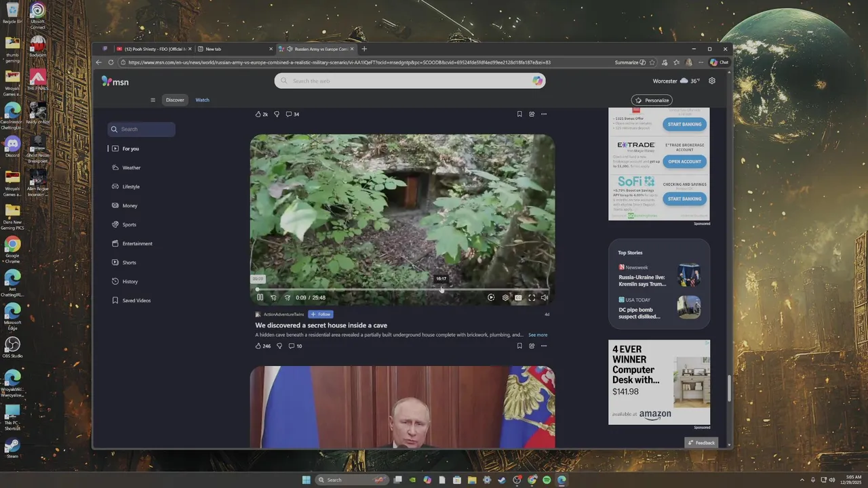This screenshot has height=488, width=868.
Task: Open a new browser tab with plus
Action: [364, 49]
